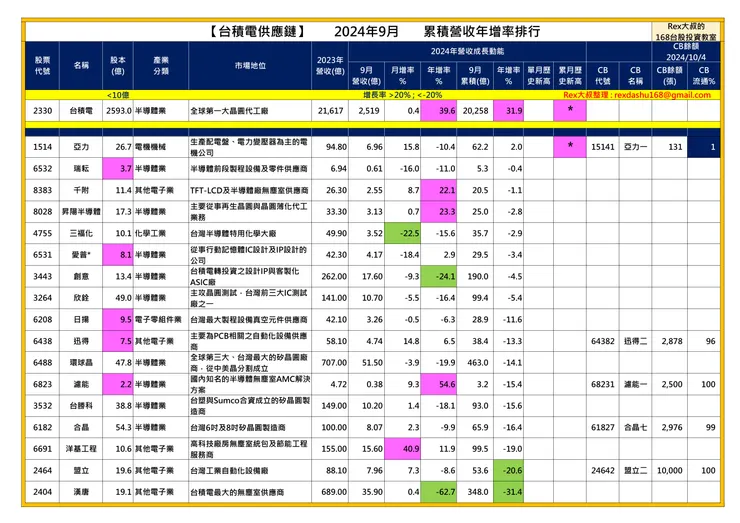
Task: Select the green -24.1 cell
Action: (439, 276)
